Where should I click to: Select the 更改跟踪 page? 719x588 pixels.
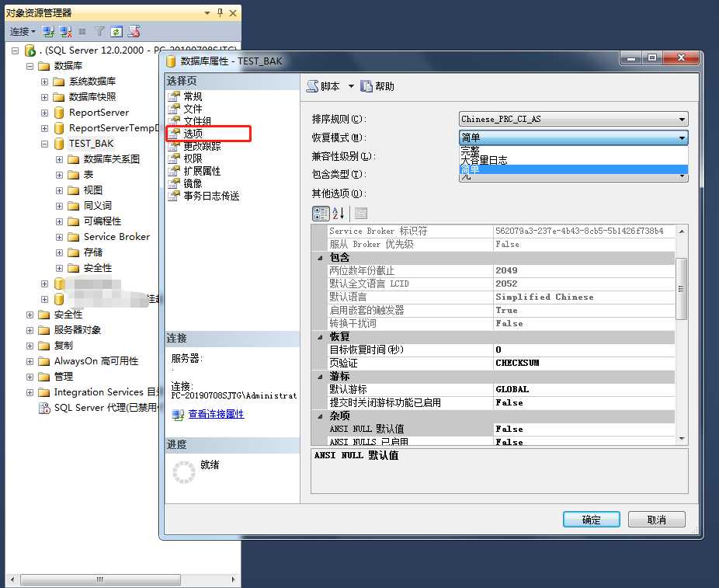point(202,146)
